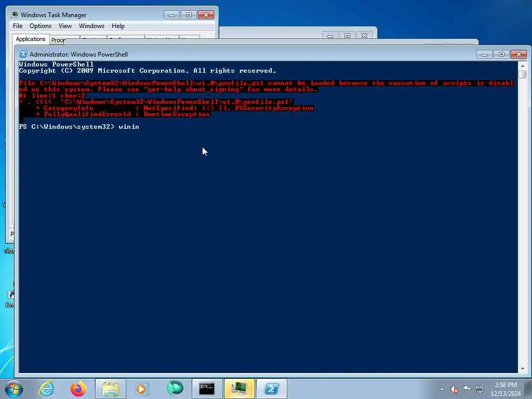Show hidden system tray icons

[x=442, y=389]
